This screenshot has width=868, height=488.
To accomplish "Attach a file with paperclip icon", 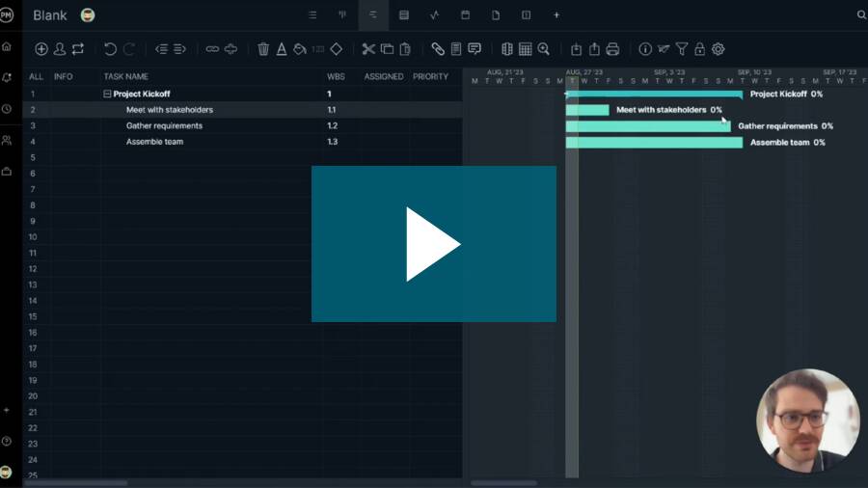I will 438,49.
